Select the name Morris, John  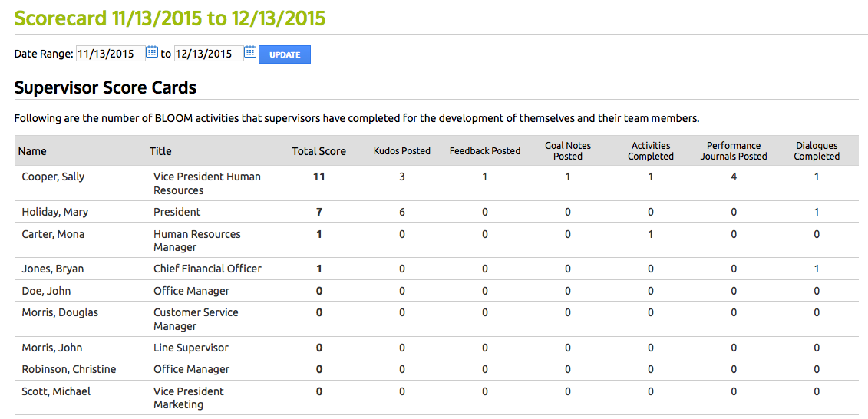pyautogui.click(x=51, y=348)
